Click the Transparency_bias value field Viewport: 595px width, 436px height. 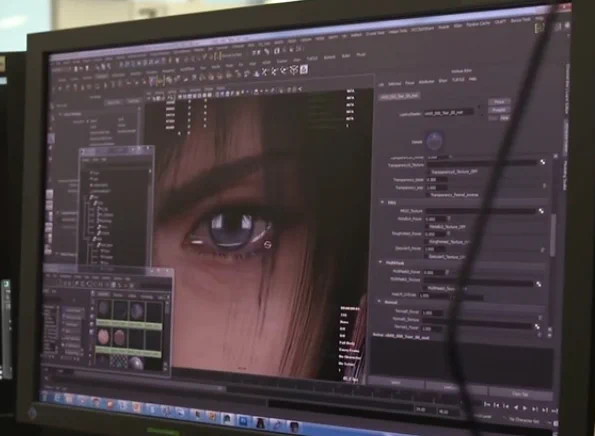[x=437, y=179]
